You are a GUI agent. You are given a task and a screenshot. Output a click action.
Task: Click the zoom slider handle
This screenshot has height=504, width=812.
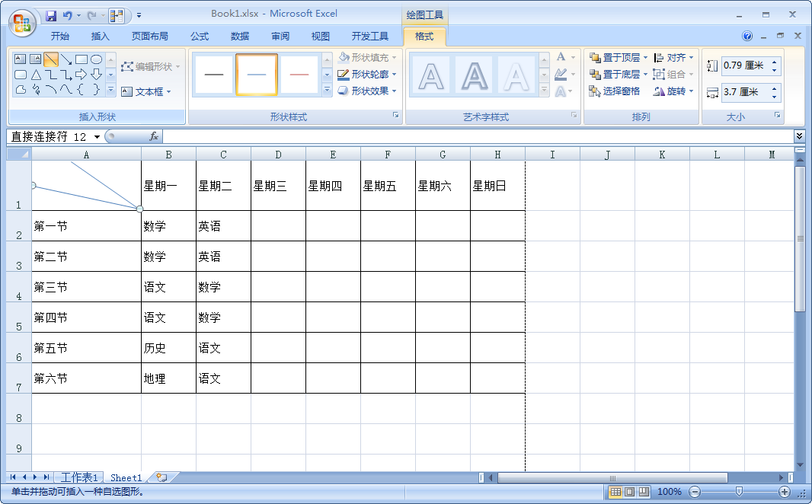739,491
